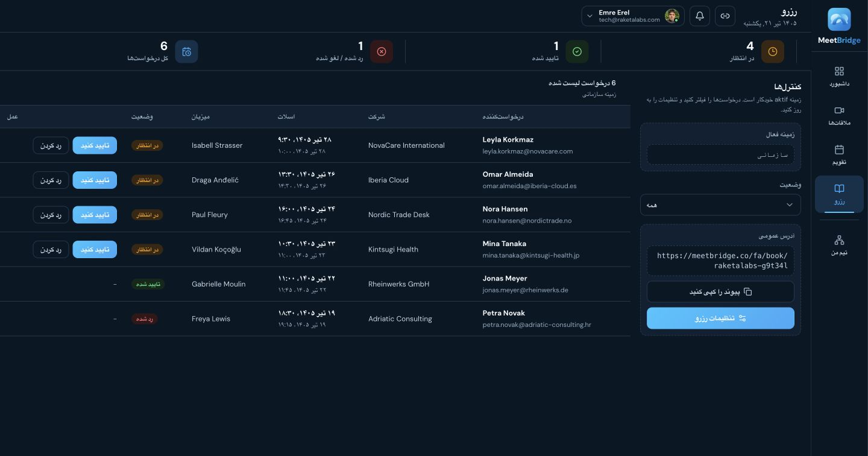Click the MeetBridge logo icon
This screenshot has width=868, height=456.
pos(839,19)
